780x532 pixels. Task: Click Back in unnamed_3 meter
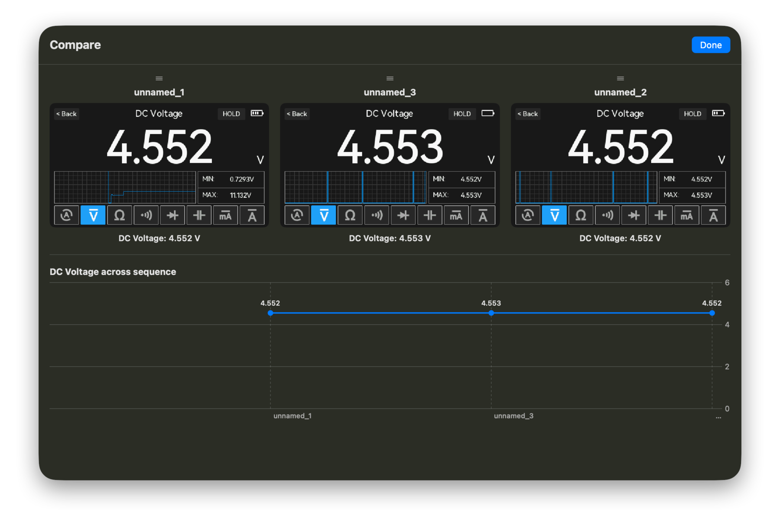tap(297, 114)
